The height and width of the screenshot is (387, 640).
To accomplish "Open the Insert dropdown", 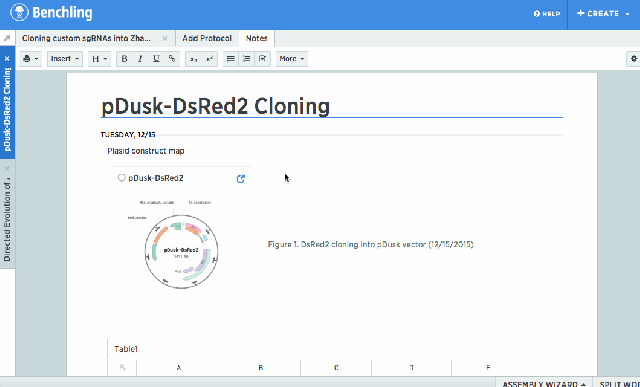I will [x=65, y=59].
